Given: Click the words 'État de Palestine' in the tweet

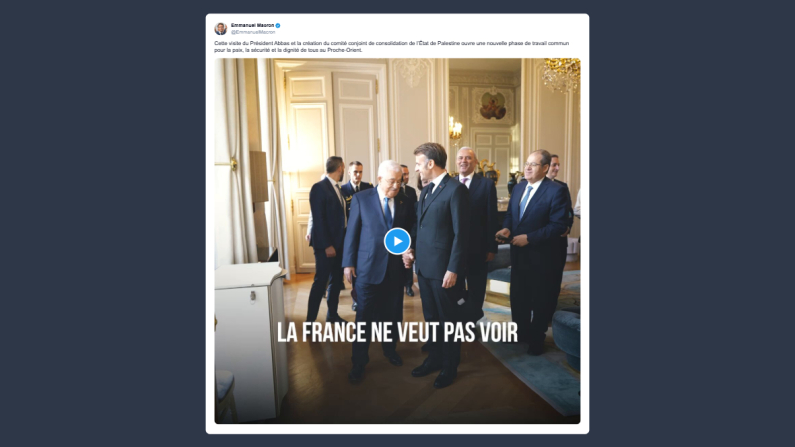Looking at the screenshot, I should (x=438, y=44).
